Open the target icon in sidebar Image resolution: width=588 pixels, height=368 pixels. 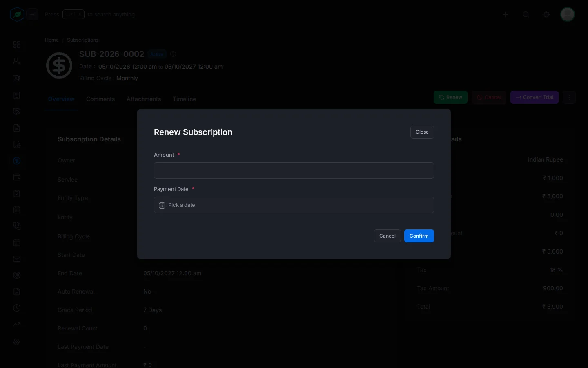tap(17, 275)
